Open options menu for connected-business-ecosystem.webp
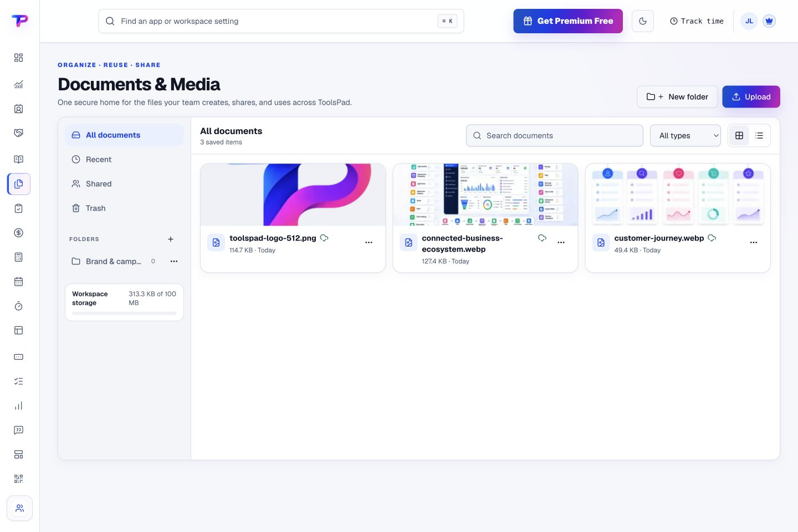This screenshot has width=798, height=532. click(561, 243)
